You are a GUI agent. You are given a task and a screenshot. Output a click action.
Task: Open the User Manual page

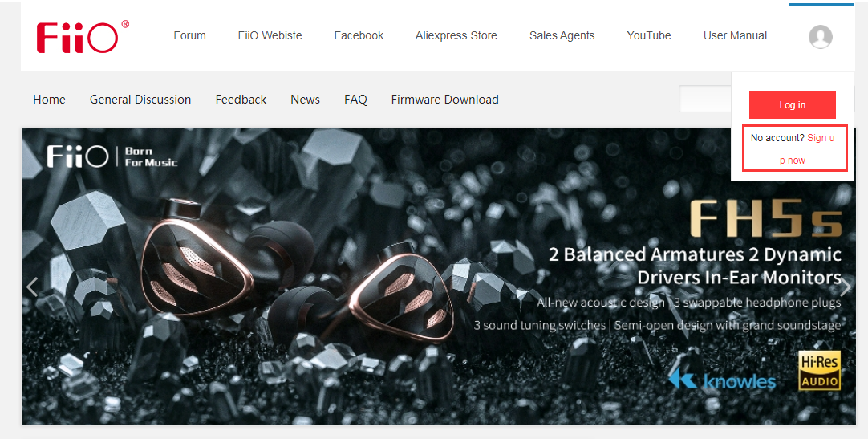(735, 36)
